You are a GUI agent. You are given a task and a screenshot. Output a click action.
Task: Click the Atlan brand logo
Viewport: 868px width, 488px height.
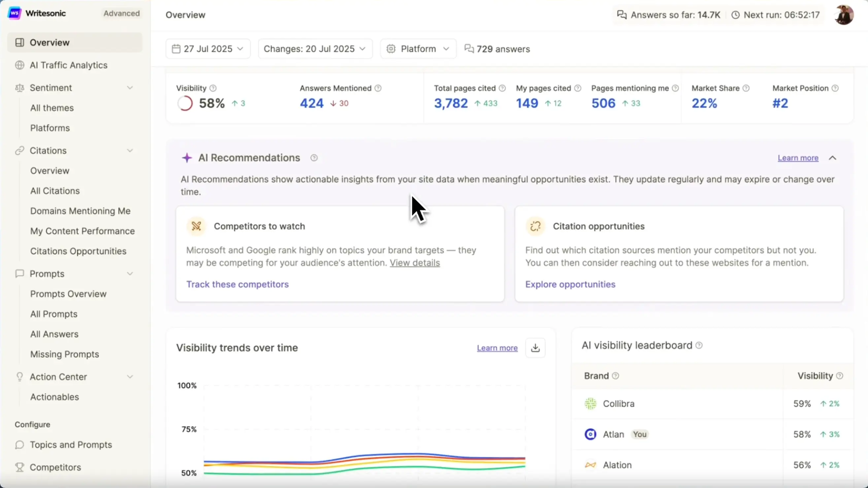pos(590,434)
